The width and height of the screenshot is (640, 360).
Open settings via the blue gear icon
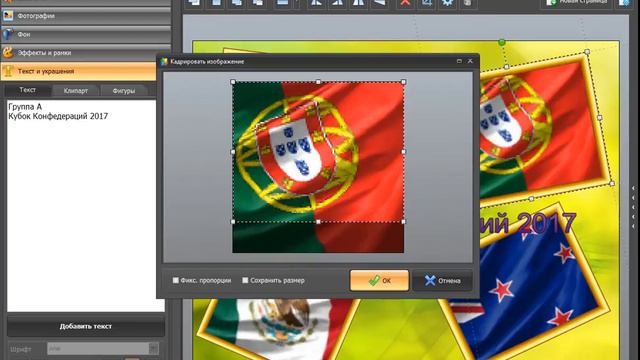pyautogui.click(x=447, y=2)
